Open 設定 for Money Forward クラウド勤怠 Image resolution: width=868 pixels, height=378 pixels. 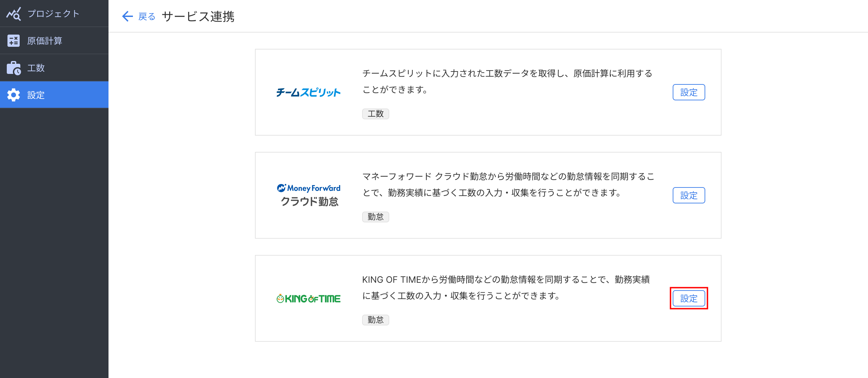pos(689,195)
